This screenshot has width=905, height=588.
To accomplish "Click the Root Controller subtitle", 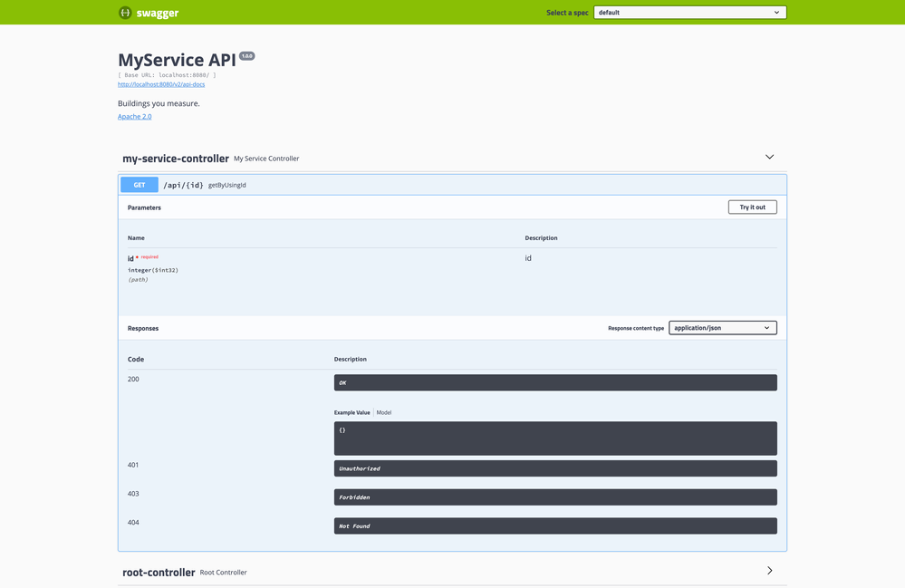I will click(x=224, y=573).
